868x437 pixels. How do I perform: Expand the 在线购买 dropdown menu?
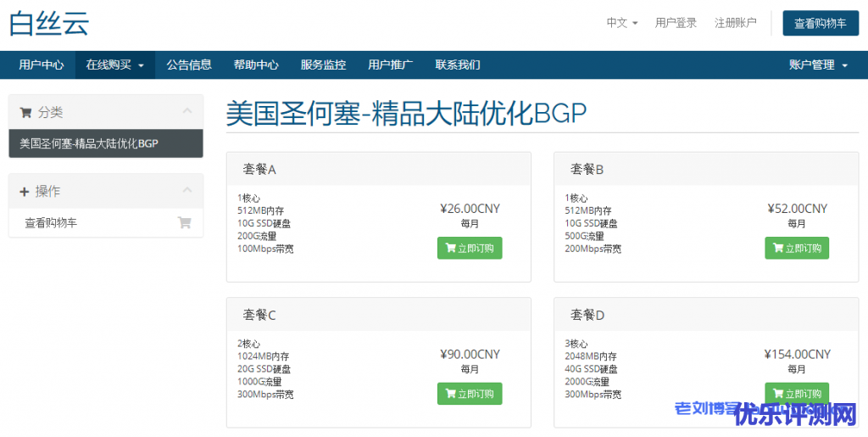point(115,64)
